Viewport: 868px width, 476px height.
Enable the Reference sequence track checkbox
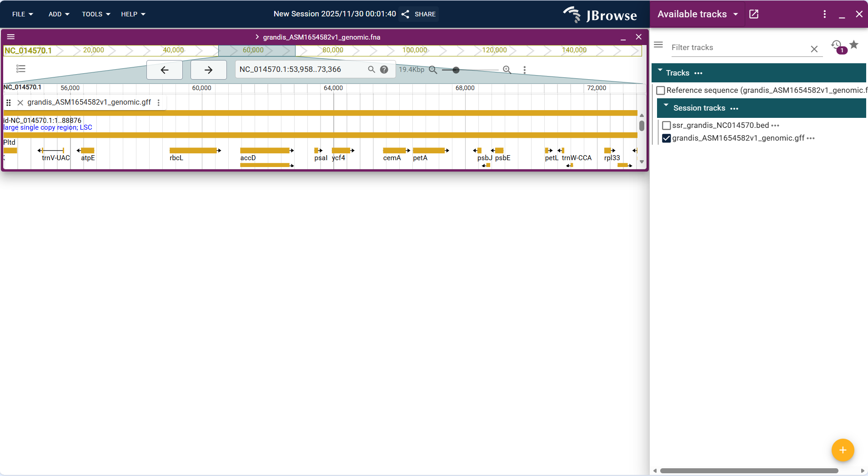pyautogui.click(x=661, y=90)
